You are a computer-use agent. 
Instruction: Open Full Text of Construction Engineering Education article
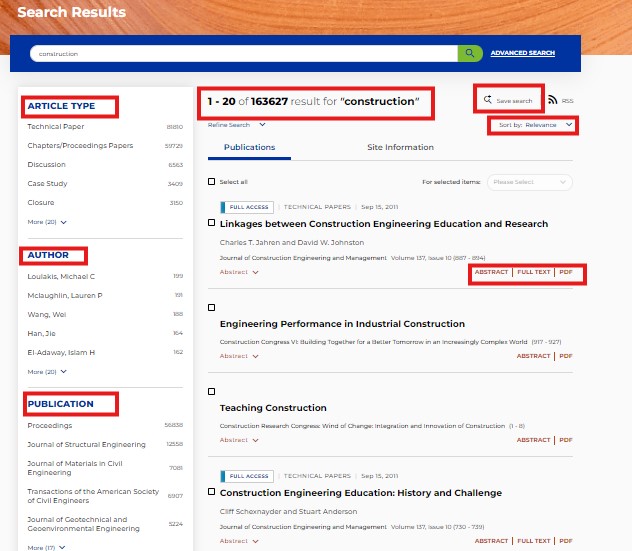click(533, 541)
